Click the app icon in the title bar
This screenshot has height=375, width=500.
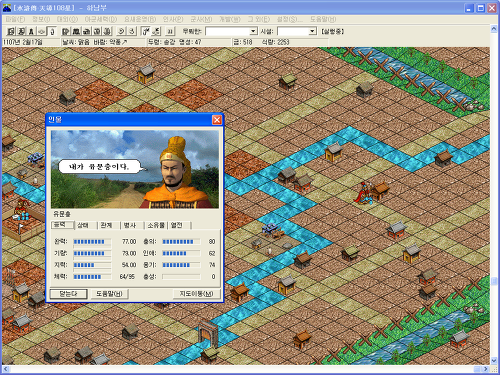click(7, 8)
